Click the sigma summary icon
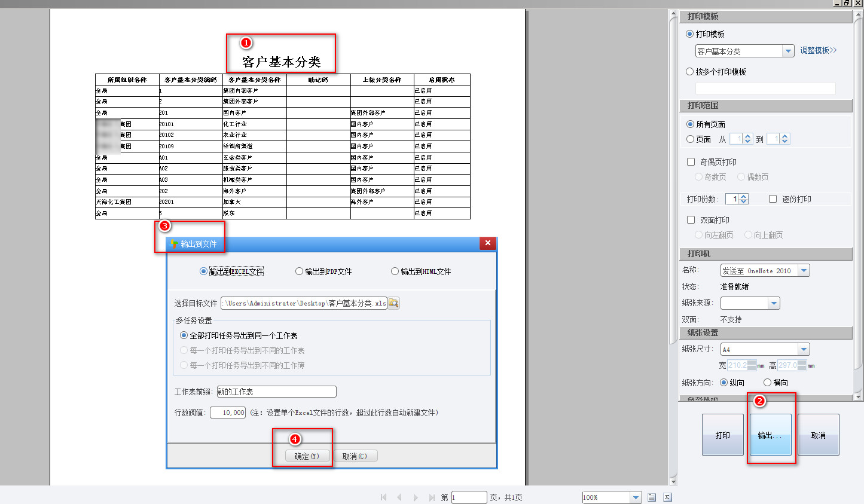Screen dimensions: 864x504 667,497
